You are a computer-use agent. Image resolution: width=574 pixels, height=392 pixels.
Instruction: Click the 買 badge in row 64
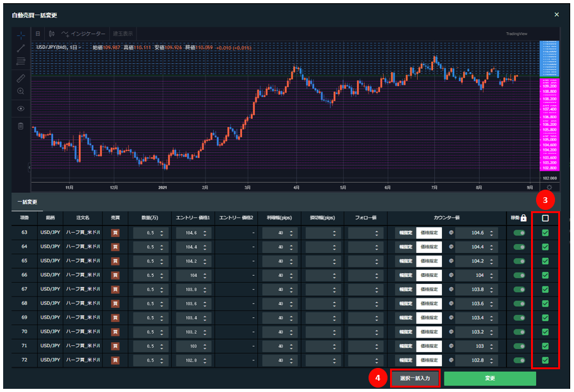coord(115,247)
